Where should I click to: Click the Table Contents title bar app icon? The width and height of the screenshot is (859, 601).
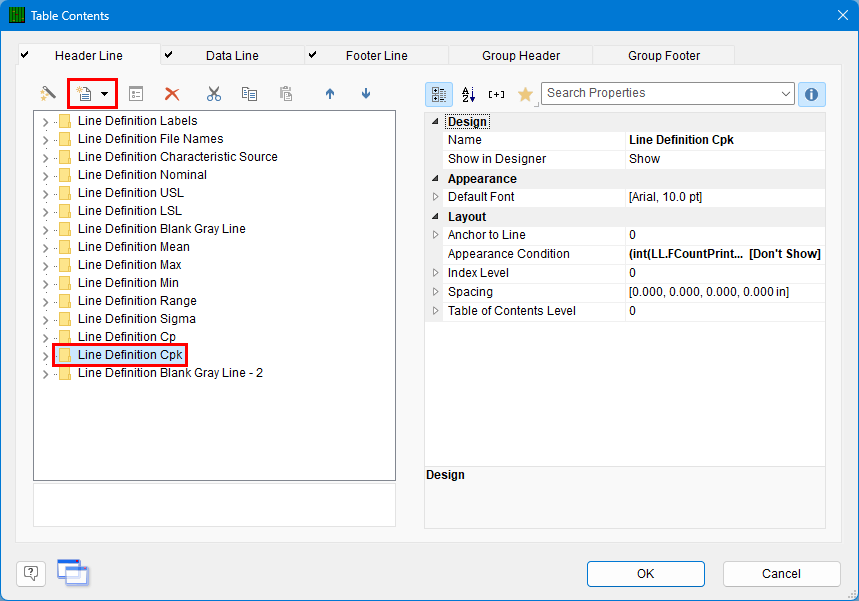(x=17, y=15)
